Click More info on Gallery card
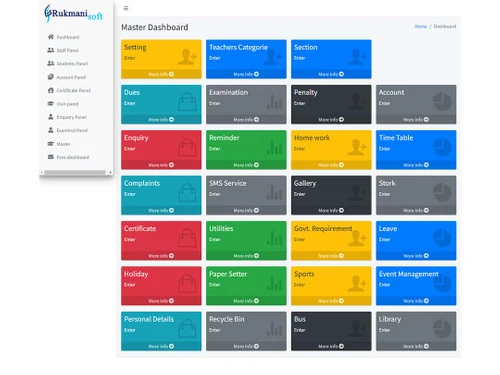500x375 pixels. tap(331, 210)
